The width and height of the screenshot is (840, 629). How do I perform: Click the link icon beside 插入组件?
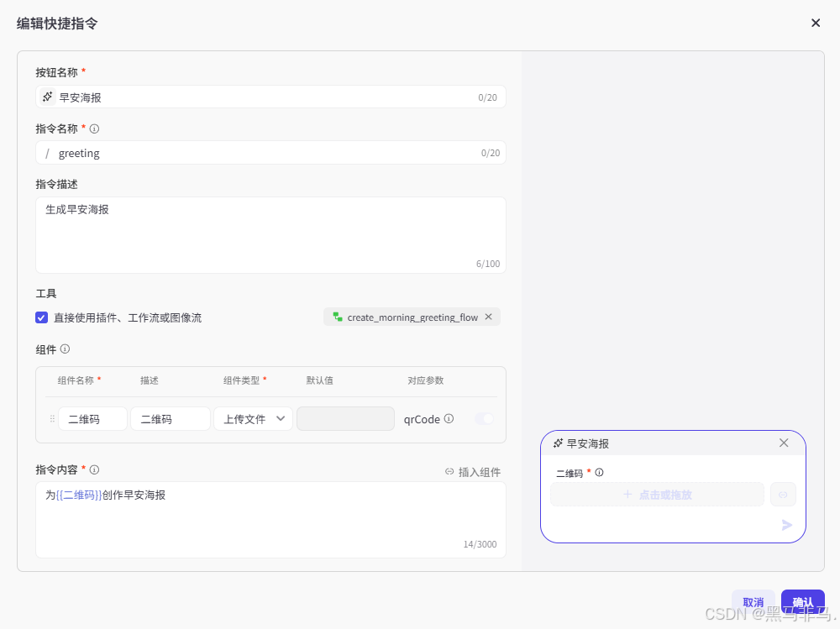click(449, 471)
